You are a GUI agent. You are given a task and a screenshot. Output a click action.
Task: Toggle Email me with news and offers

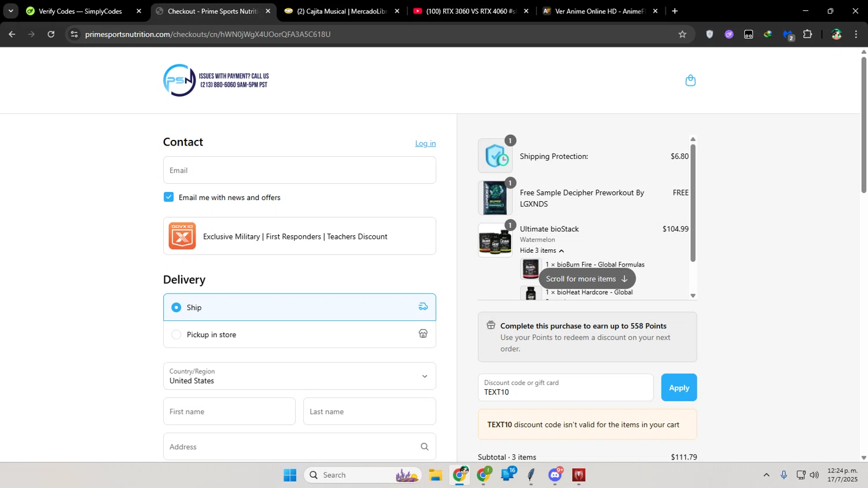tap(168, 197)
